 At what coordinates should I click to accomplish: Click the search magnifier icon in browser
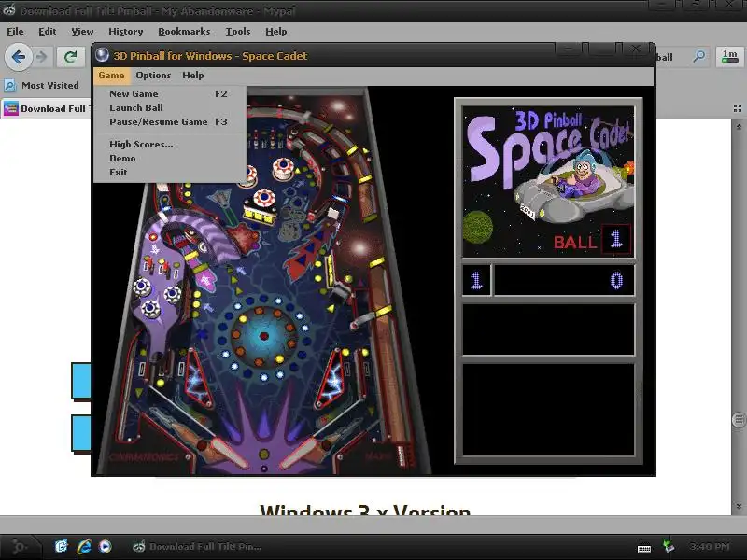(698, 57)
